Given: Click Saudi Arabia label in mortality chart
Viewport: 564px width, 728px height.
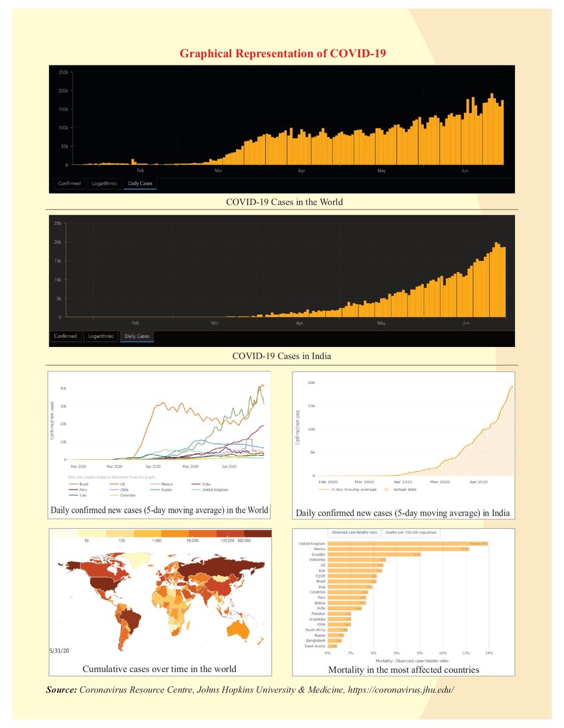Looking at the screenshot, I should click(x=315, y=646).
